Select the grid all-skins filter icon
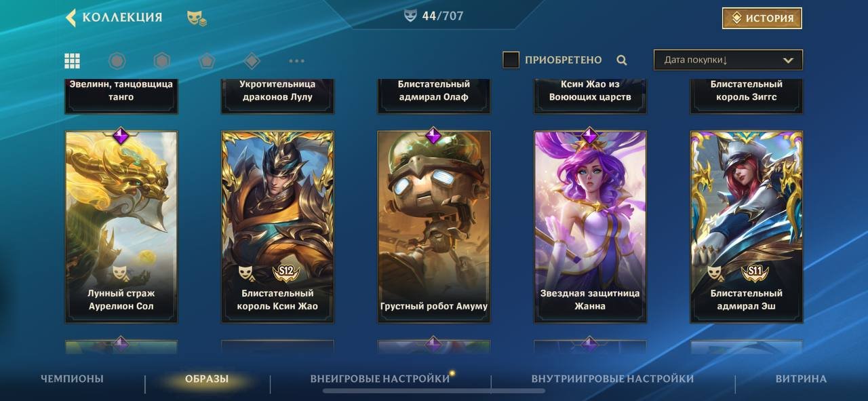Viewport: 868px width, 401px height. tap(73, 61)
